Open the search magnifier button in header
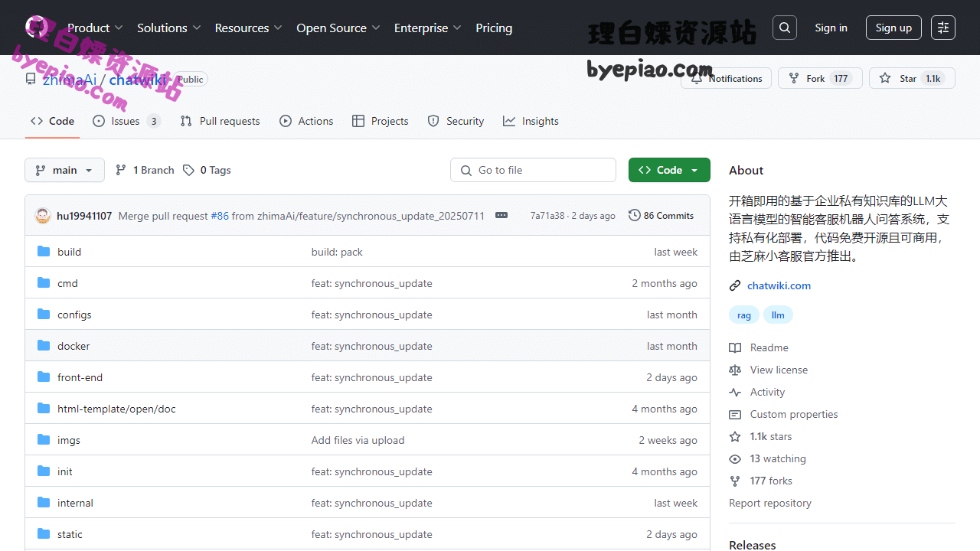The width and height of the screenshot is (980, 551). coord(785,28)
